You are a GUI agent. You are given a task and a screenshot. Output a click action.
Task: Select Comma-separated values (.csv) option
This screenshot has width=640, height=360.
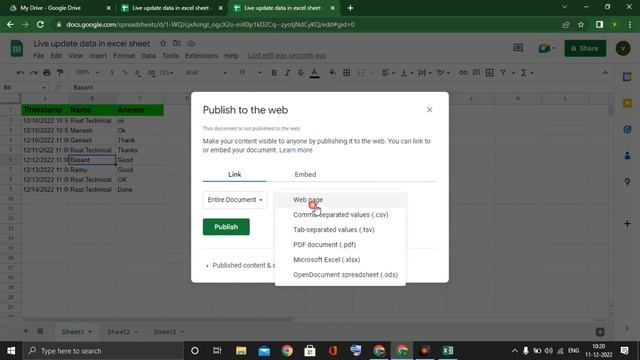pos(340,215)
